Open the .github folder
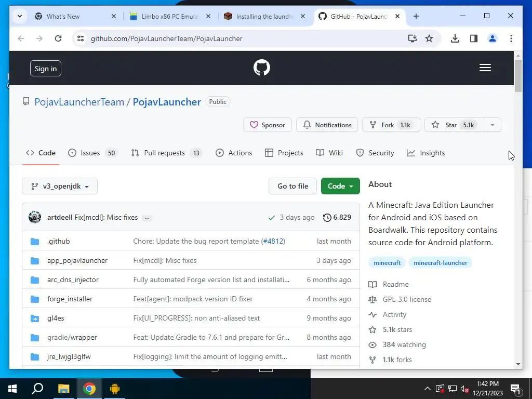Image resolution: width=532 pixels, height=399 pixels. tap(58, 241)
